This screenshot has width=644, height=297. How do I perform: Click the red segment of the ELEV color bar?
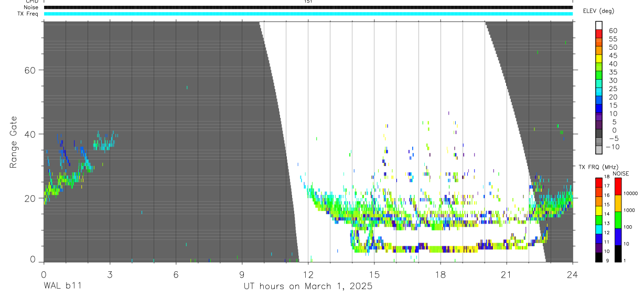599,35
